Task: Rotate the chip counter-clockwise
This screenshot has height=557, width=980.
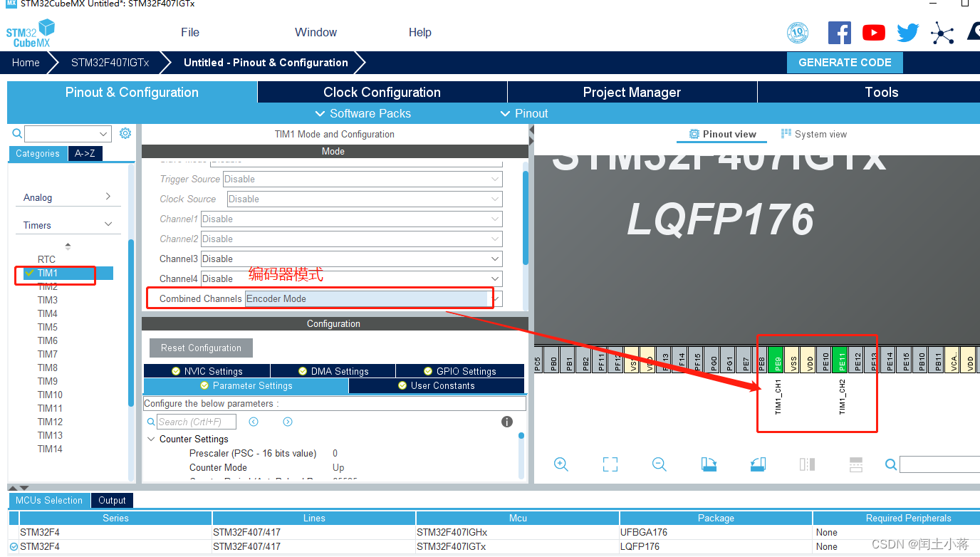Action: [x=758, y=464]
